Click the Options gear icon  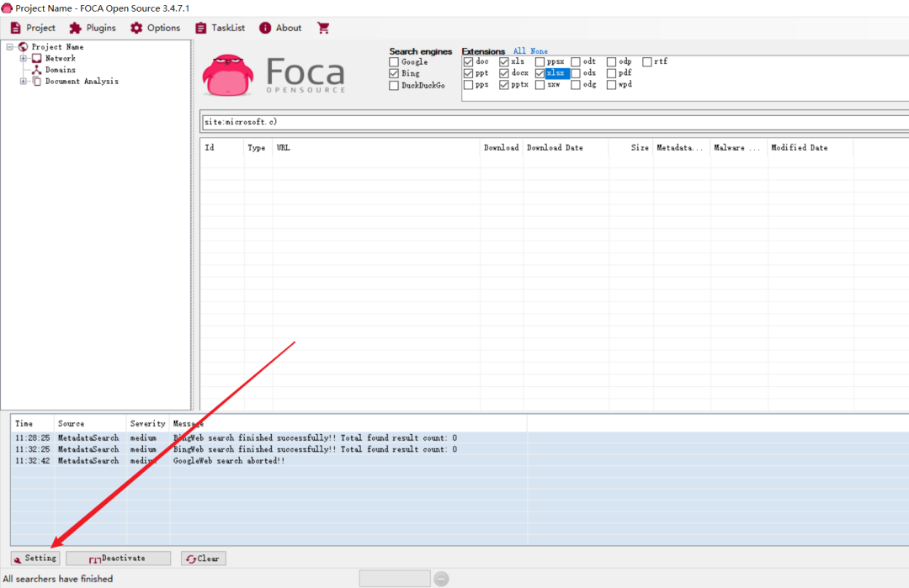(136, 28)
